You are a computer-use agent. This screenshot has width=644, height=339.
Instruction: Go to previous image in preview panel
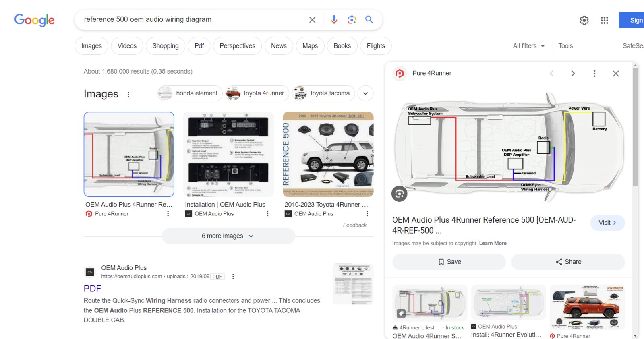(x=551, y=73)
